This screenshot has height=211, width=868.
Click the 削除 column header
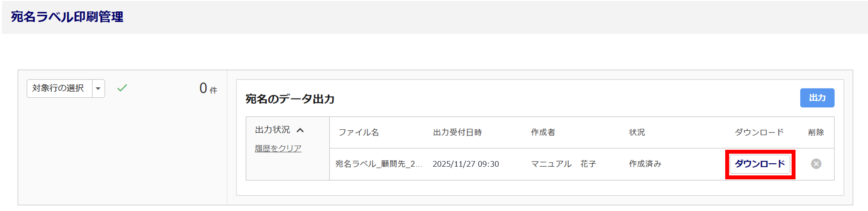[x=816, y=132]
